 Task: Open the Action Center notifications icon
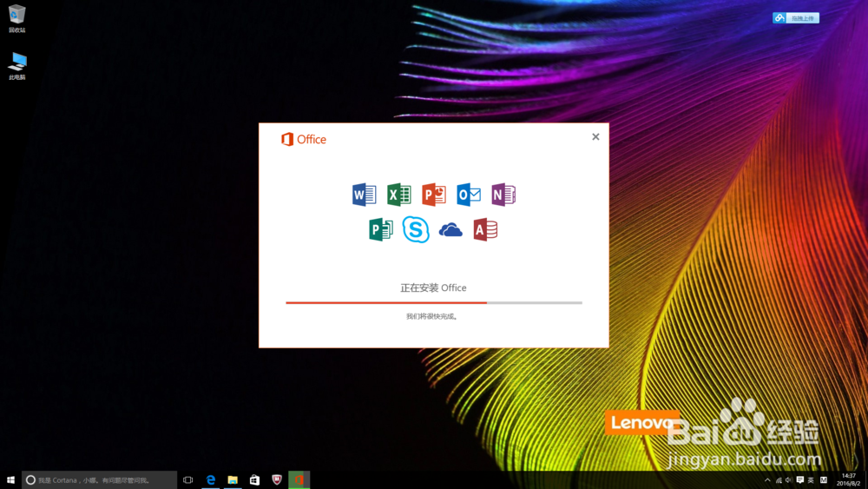(x=800, y=480)
